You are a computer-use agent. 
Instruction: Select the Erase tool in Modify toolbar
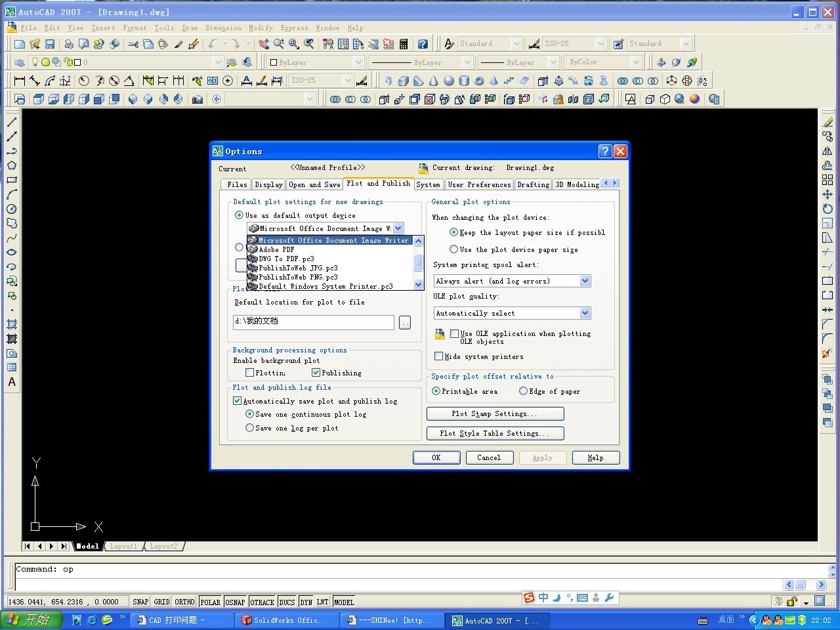pos(828,122)
